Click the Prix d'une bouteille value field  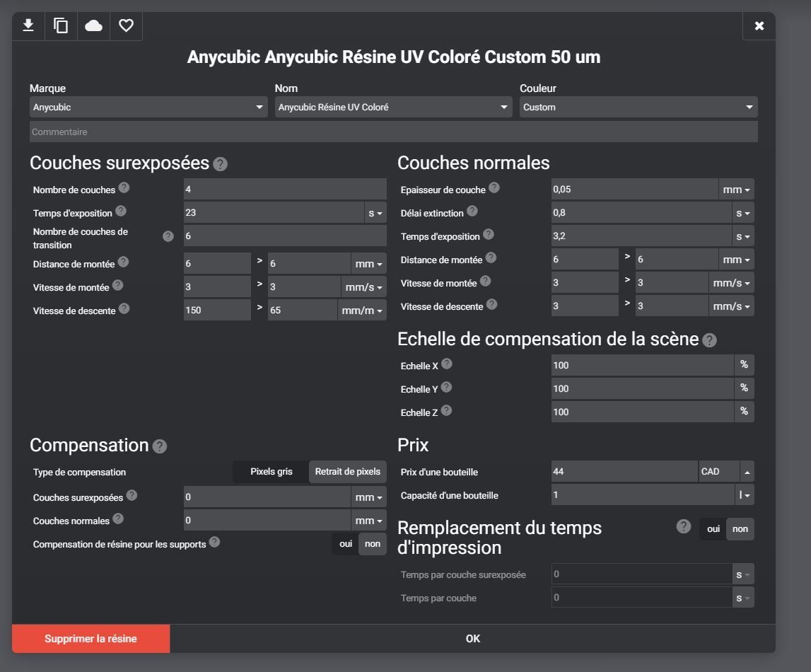pos(624,472)
